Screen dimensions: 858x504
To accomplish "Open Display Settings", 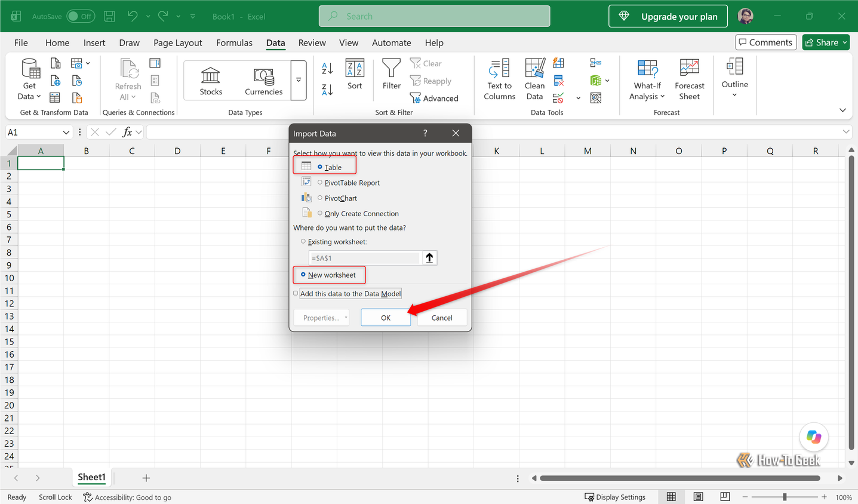I will click(x=615, y=497).
